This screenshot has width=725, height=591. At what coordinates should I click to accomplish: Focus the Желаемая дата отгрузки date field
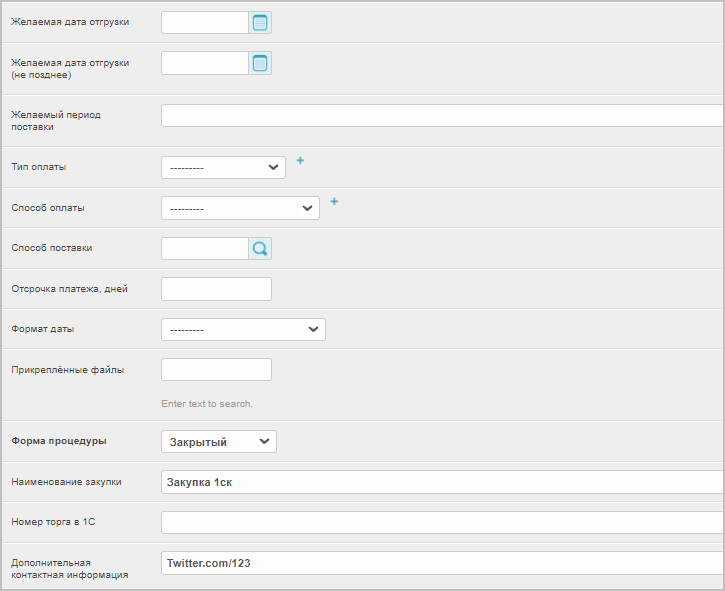[205, 22]
